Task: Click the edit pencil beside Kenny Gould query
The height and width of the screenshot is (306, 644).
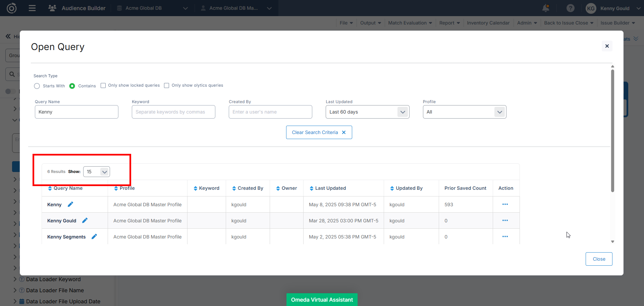Action: 85,220
